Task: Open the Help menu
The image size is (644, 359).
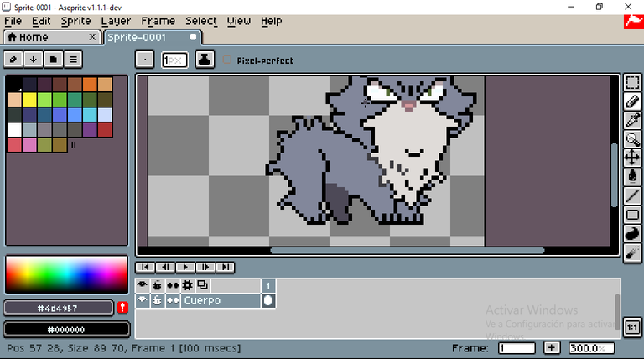Action: coord(271,21)
